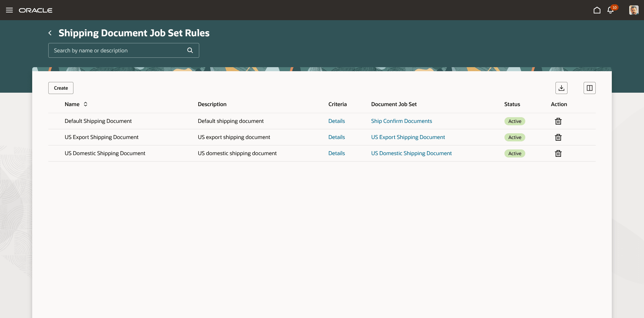This screenshot has width=644, height=318.
Task: Open Ship Confirm Documents job set link
Action: [x=401, y=121]
